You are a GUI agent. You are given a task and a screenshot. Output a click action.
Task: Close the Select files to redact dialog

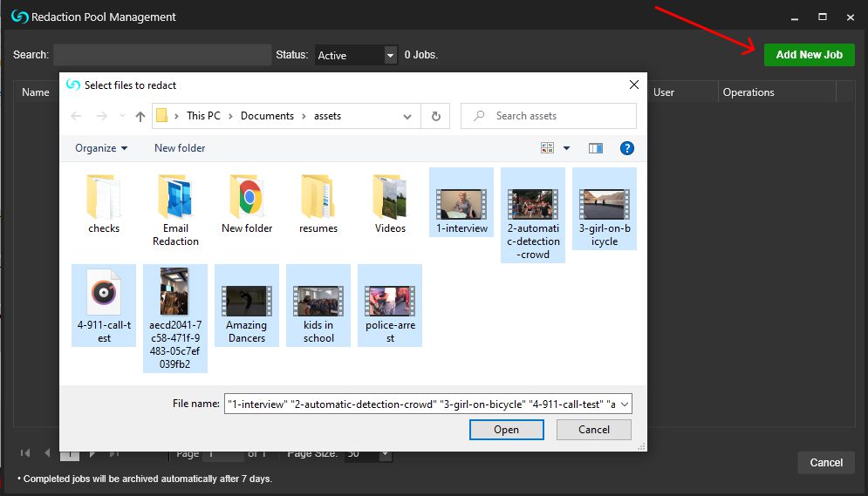pyautogui.click(x=634, y=85)
